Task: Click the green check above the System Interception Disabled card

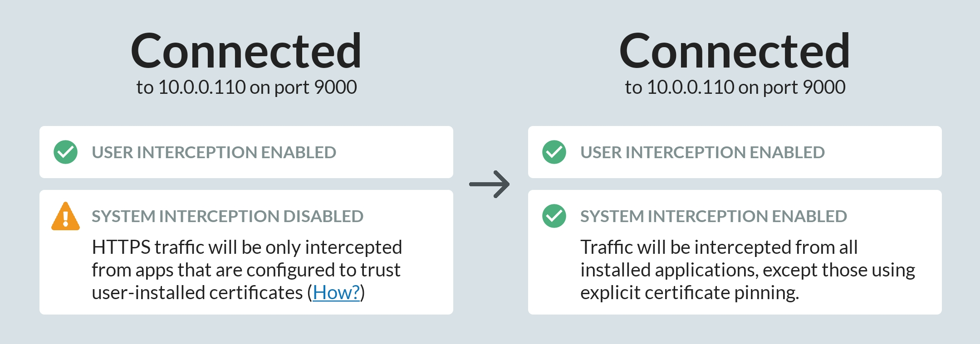Action: pyautogui.click(x=65, y=152)
